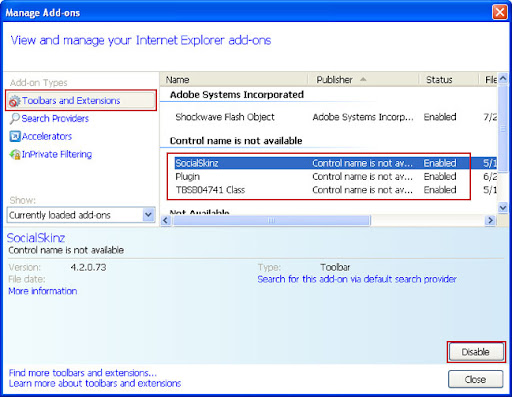512x397 pixels.
Task: Click the Close button
Action: pos(475,379)
